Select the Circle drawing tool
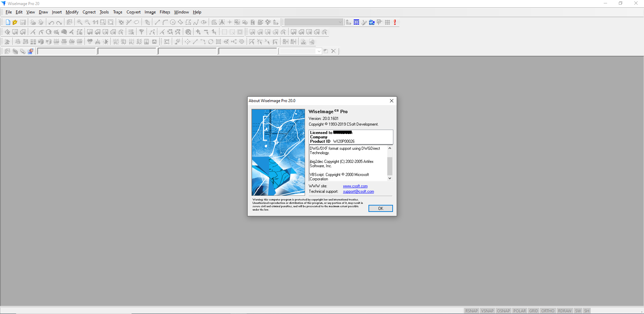 click(173, 22)
